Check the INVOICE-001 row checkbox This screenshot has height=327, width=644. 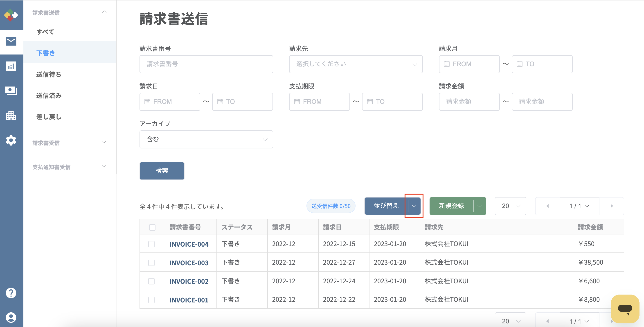pyautogui.click(x=151, y=300)
